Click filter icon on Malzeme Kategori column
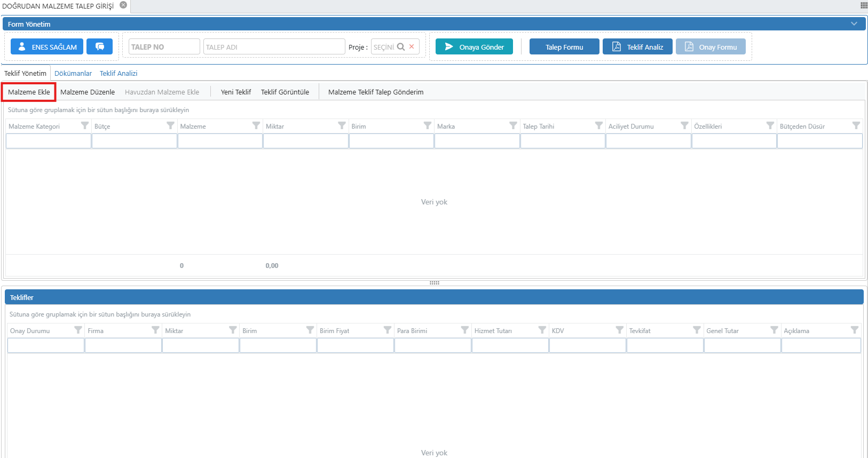The width and height of the screenshot is (868, 458). (x=84, y=126)
